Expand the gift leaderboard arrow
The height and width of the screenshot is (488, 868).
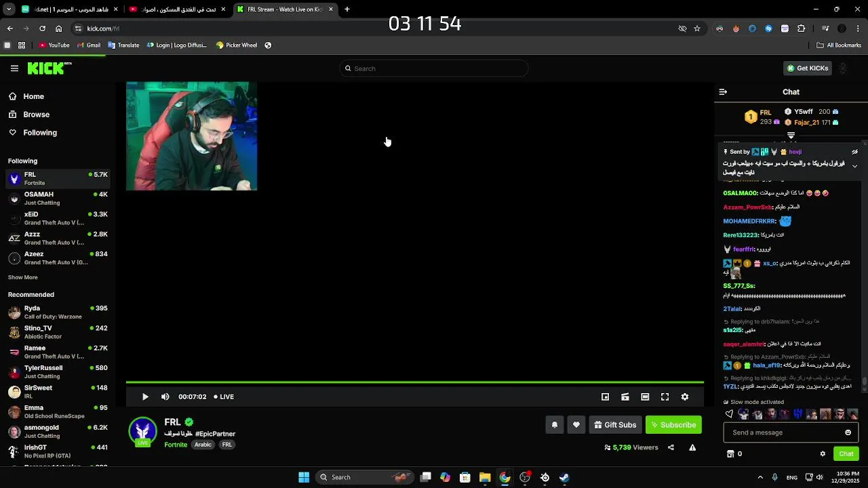(791, 136)
